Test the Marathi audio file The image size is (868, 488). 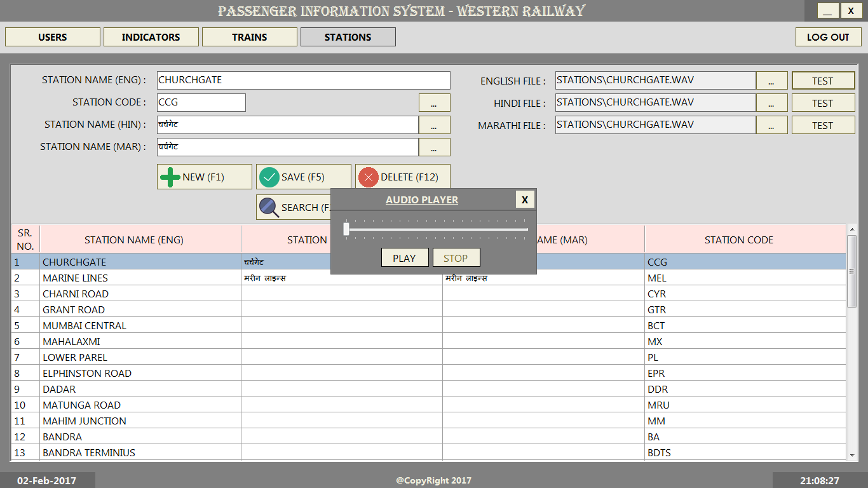click(823, 125)
